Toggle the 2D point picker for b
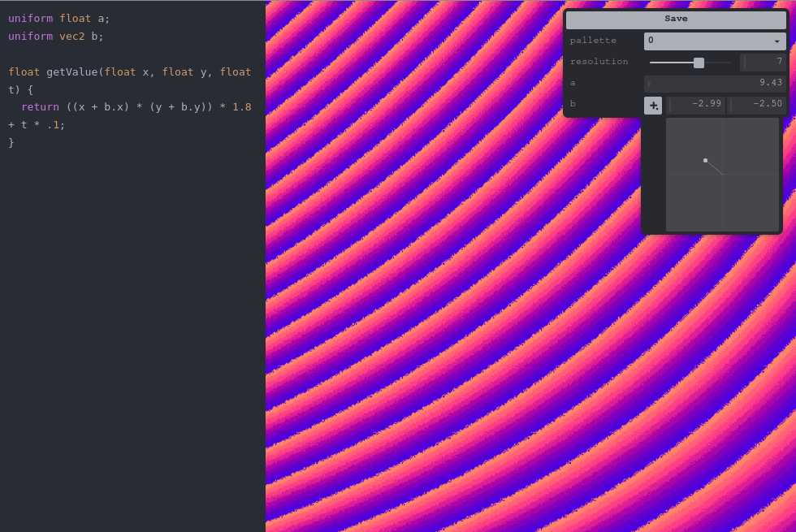Screen dimensions: 796x532 (x=653, y=105)
